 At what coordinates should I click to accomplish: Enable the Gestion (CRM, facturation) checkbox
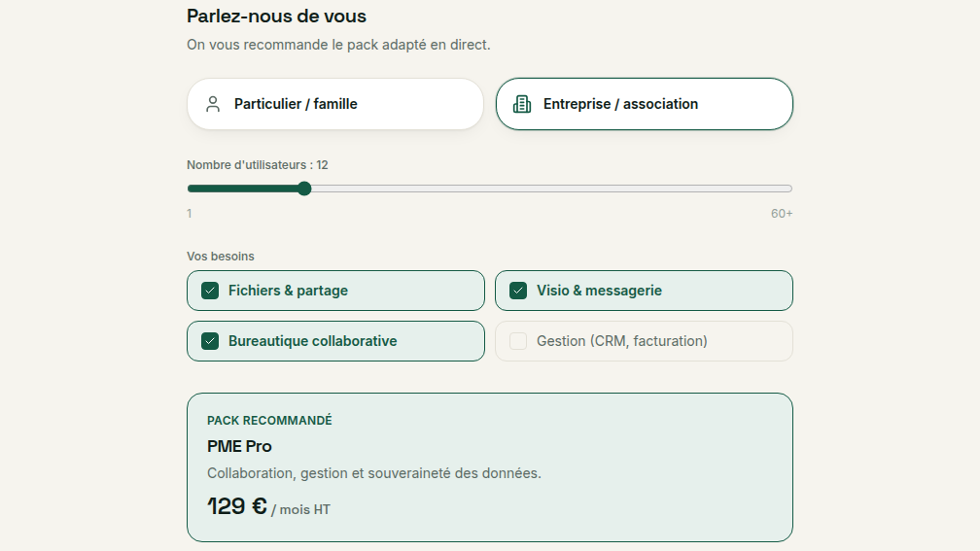pyautogui.click(x=518, y=341)
